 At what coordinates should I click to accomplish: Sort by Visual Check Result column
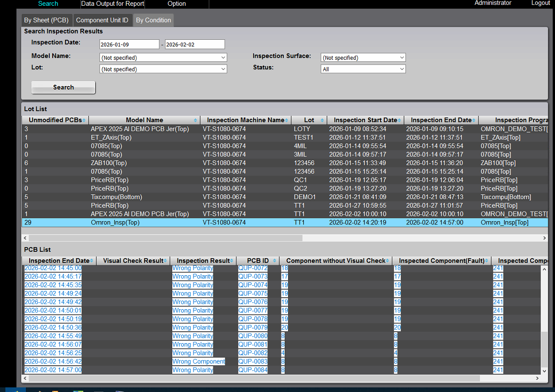coord(133,261)
